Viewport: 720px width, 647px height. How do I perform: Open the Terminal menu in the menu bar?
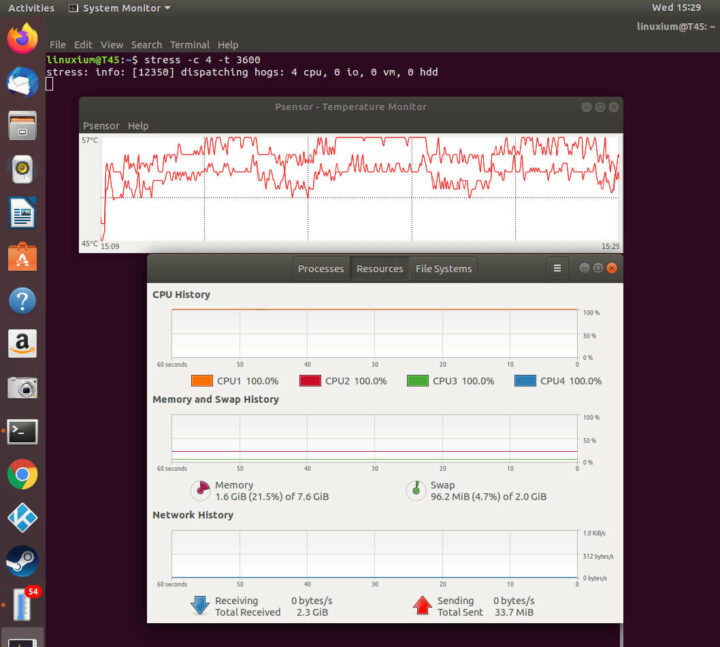(189, 45)
